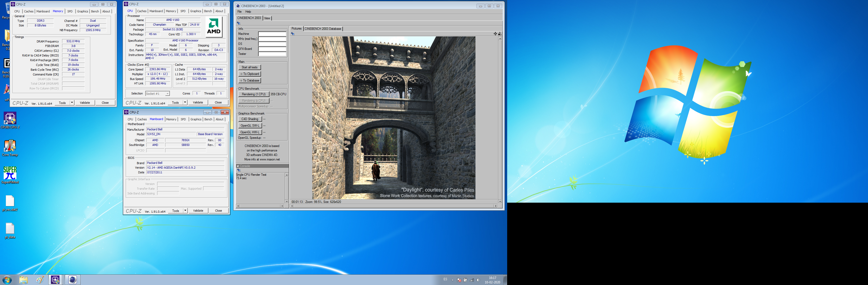
Task: Open volume speaker tray icon
Action: (x=478, y=280)
